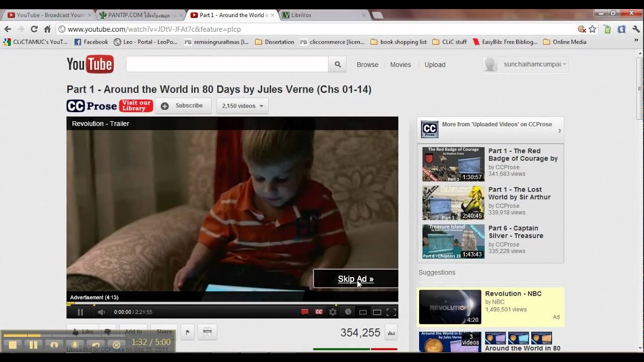Click the CC Prose channel logo
The height and width of the screenshot is (362, 644).
pyautogui.click(x=92, y=106)
